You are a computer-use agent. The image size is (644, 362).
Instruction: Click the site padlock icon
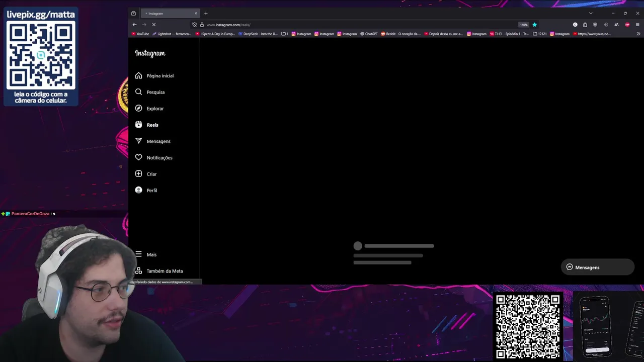pyautogui.click(x=202, y=25)
